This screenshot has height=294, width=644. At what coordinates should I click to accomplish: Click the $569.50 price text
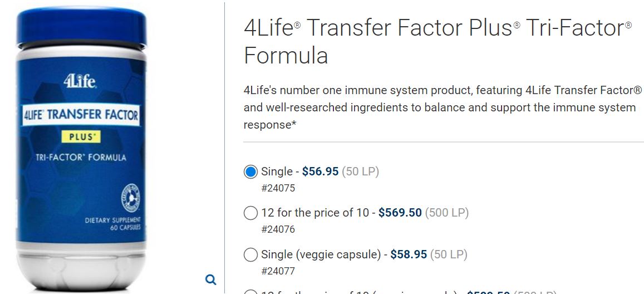[x=400, y=213]
